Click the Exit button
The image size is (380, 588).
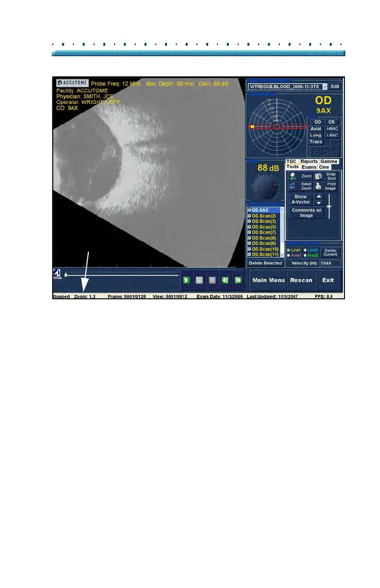[328, 280]
